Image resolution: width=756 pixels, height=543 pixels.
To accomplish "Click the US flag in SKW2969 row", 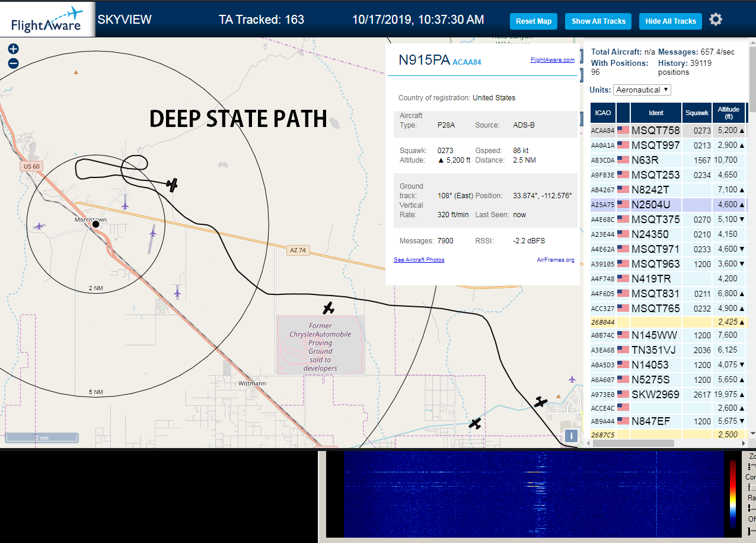I will pyautogui.click(x=623, y=394).
